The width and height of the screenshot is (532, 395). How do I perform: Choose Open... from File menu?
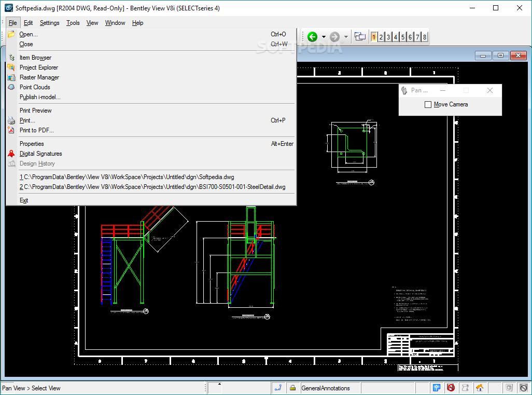151,34
